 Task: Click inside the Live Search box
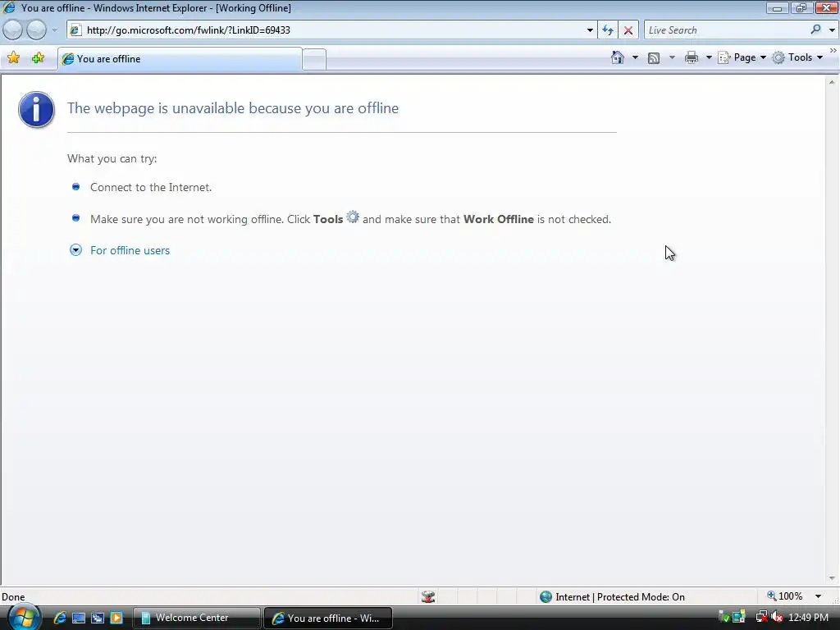726,30
